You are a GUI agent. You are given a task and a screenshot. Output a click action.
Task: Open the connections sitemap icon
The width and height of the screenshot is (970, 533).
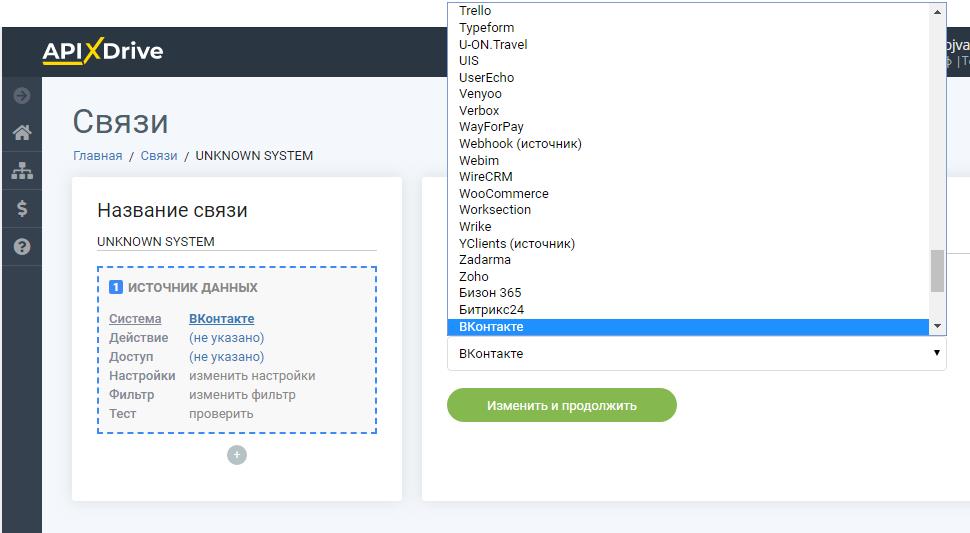point(22,171)
